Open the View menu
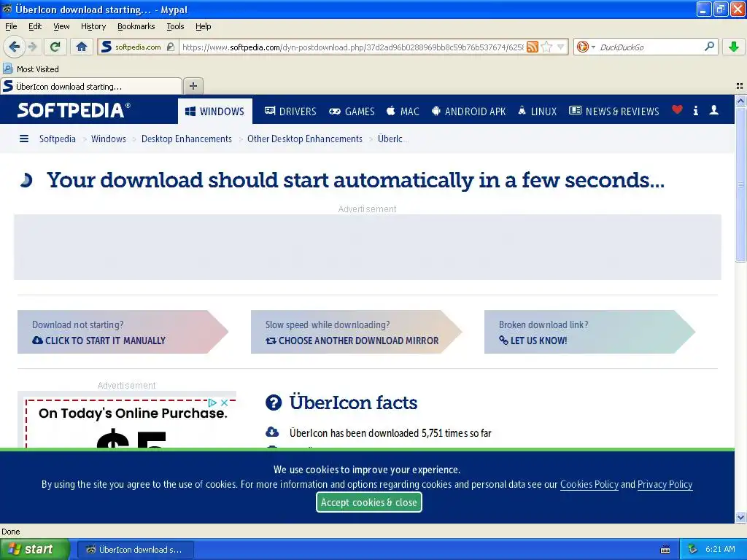The height and width of the screenshot is (560, 747). point(61,26)
